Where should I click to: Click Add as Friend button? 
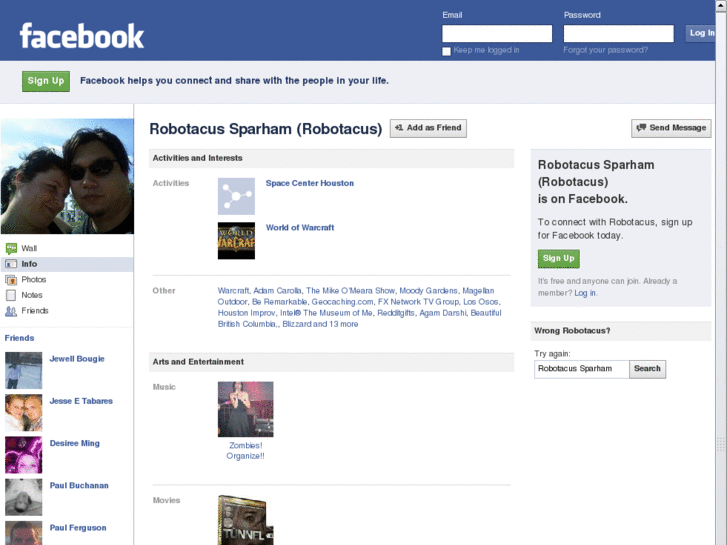(428, 128)
